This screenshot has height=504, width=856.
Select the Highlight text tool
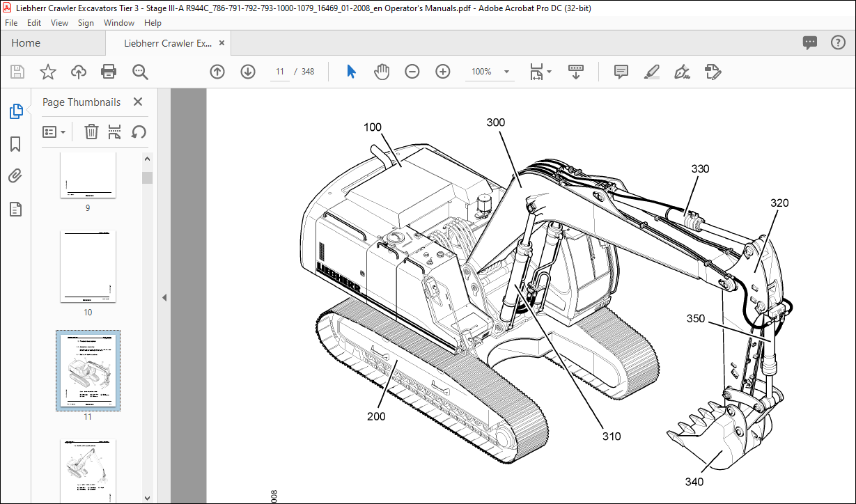[x=652, y=72]
